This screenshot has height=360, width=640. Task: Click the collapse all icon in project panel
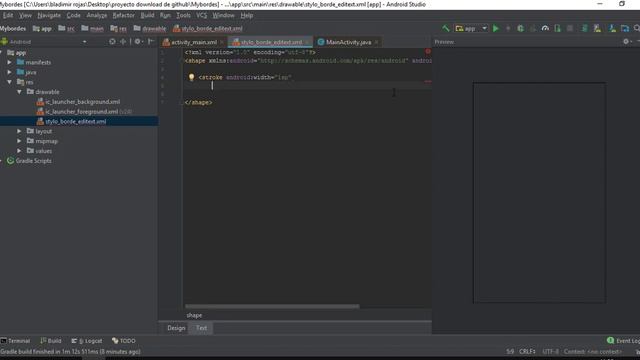[x=123, y=42]
